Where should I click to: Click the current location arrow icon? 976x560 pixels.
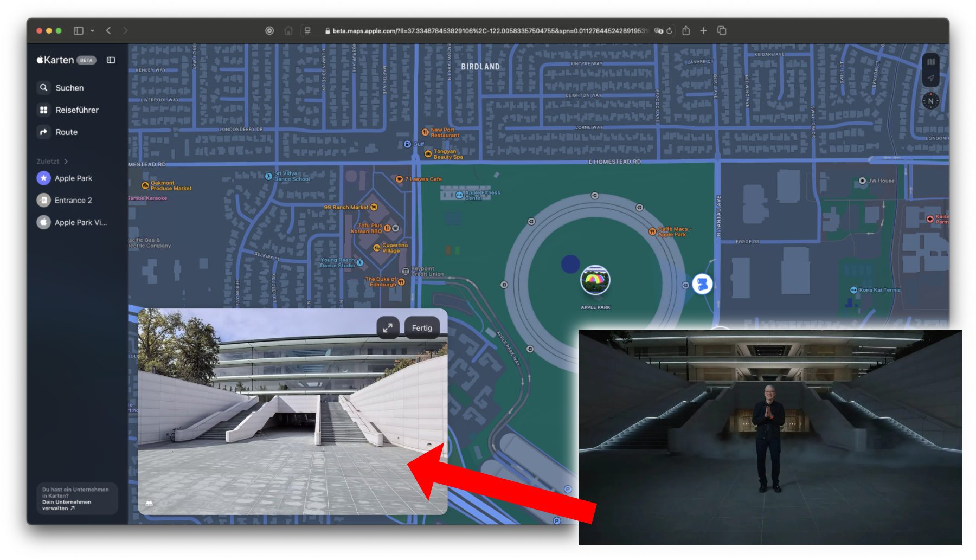coord(930,78)
